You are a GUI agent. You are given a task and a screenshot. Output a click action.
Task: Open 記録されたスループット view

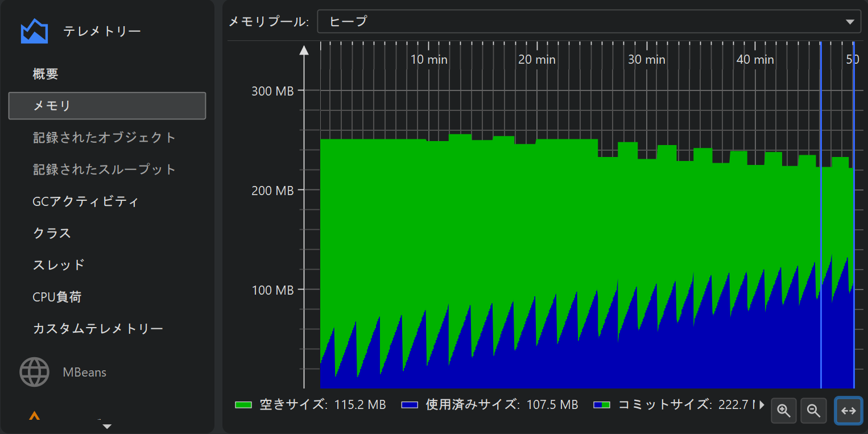point(105,170)
